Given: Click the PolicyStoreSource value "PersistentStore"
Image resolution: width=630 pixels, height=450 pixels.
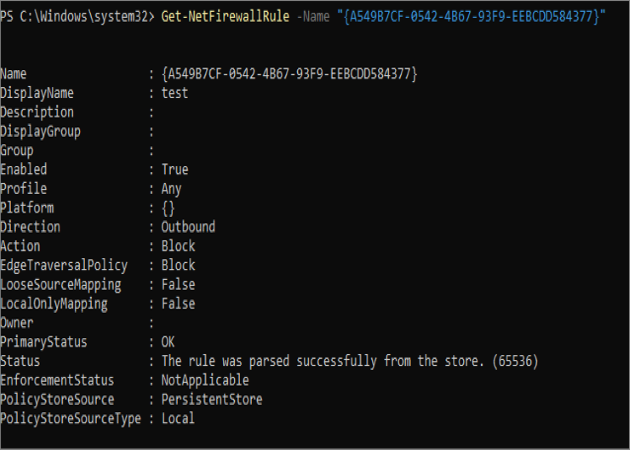Looking at the screenshot, I should coord(211,399).
